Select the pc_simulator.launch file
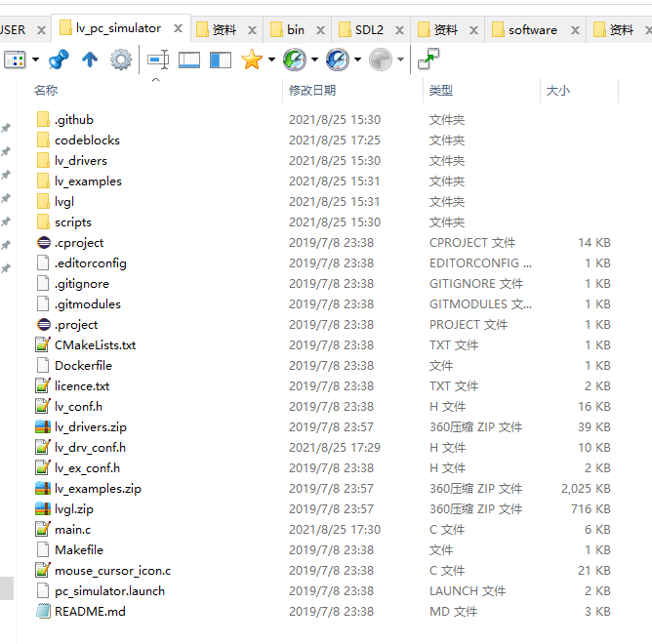Viewport: 652px width, 644px height. click(x=109, y=590)
